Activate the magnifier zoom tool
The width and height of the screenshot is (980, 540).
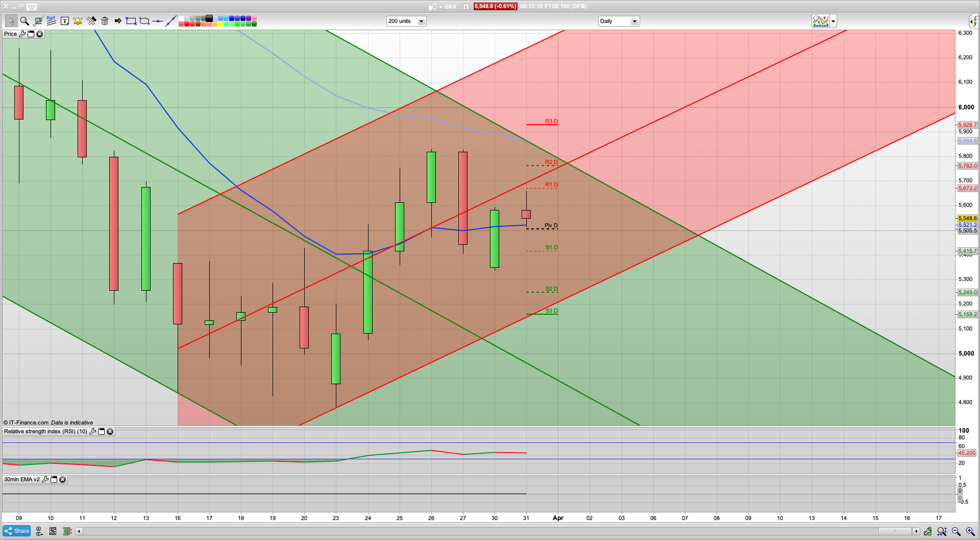[24, 21]
